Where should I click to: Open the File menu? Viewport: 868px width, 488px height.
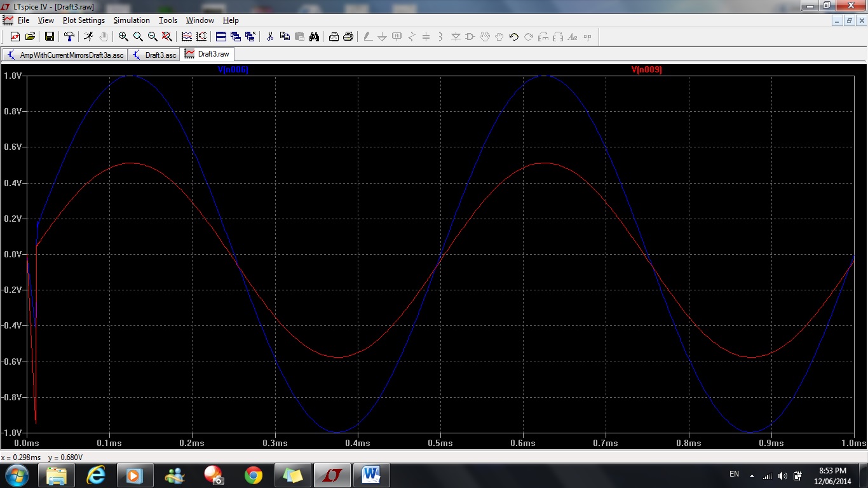coord(24,20)
